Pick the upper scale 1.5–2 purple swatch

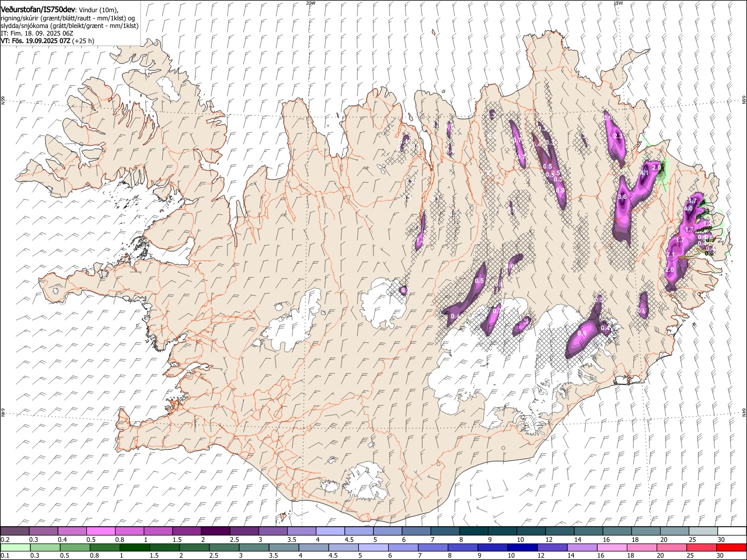[187, 531]
